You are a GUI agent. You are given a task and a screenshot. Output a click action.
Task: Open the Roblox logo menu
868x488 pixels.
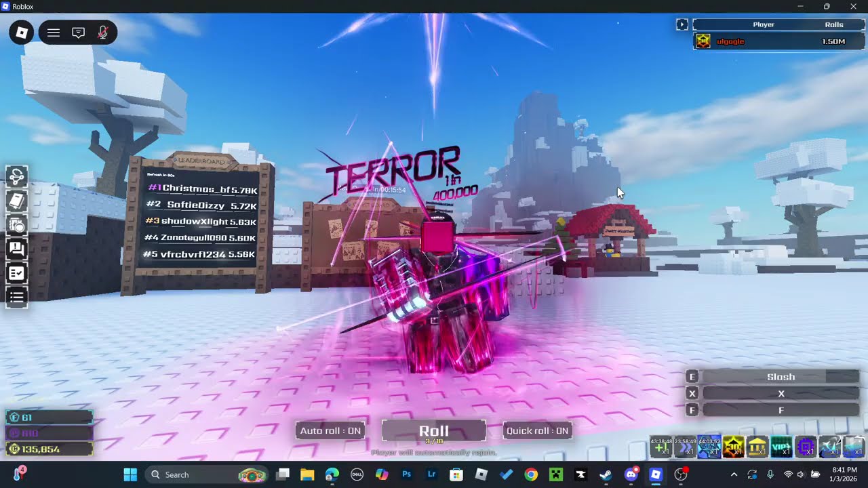coord(22,33)
